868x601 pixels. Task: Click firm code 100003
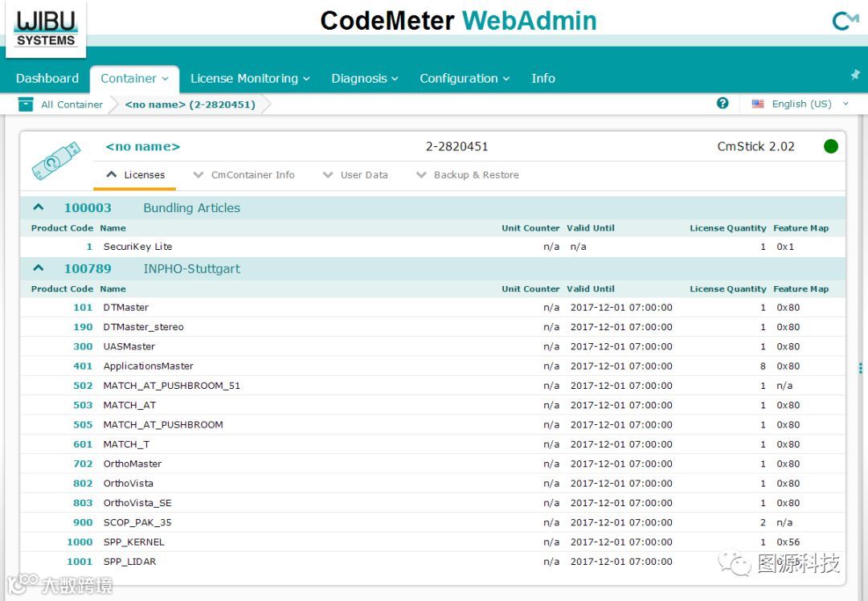coord(88,207)
